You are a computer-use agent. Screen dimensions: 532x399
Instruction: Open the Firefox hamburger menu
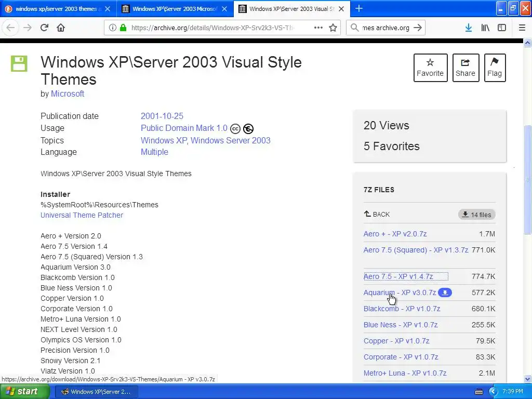522,28
